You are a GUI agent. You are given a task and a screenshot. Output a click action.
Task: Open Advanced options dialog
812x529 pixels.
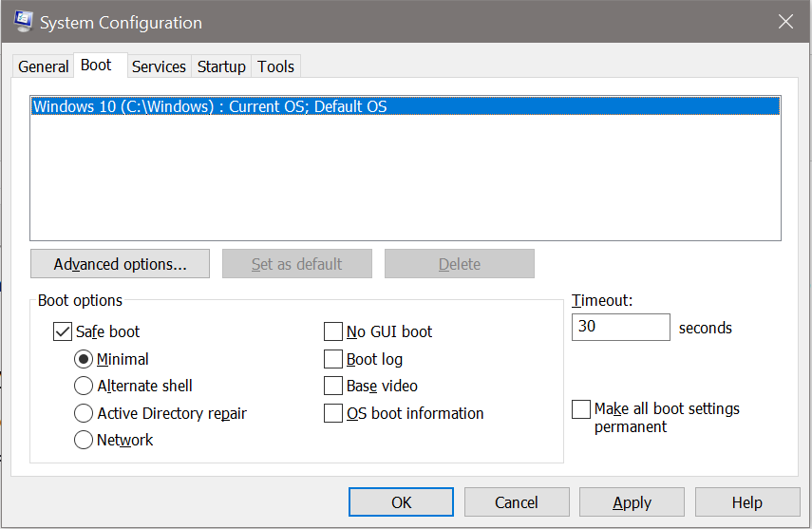[x=120, y=264]
